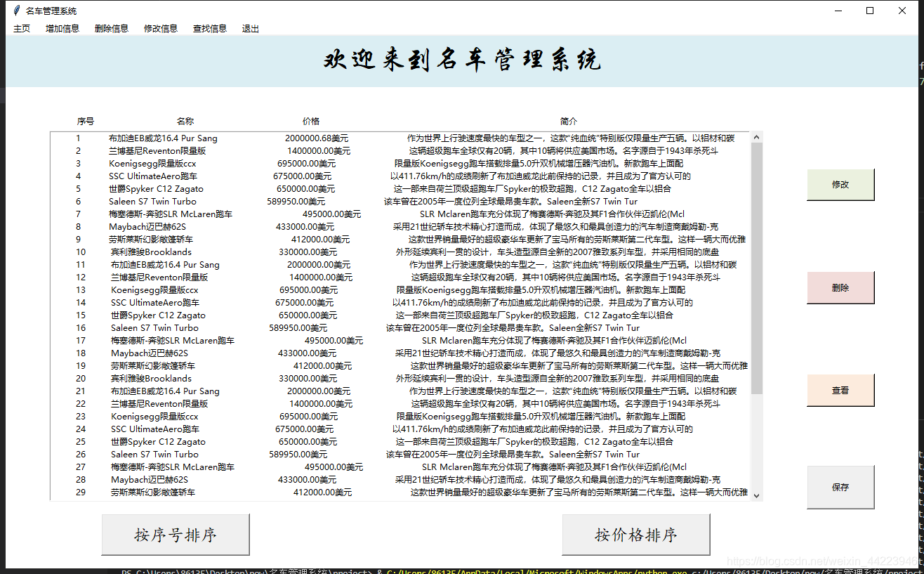Open the 查找信息 menu
This screenshot has height=574, width=924.
[210, 29]
